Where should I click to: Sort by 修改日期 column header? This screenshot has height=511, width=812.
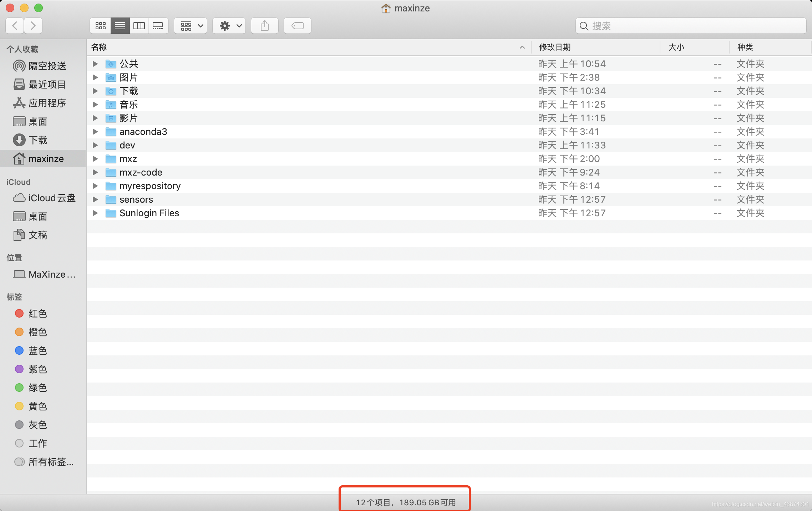(595, 47)
